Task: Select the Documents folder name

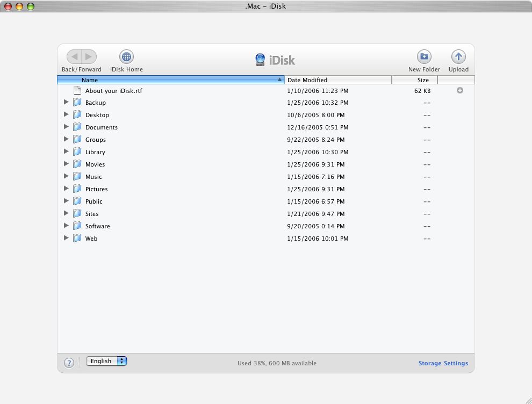Action: (x=102, y=127)
